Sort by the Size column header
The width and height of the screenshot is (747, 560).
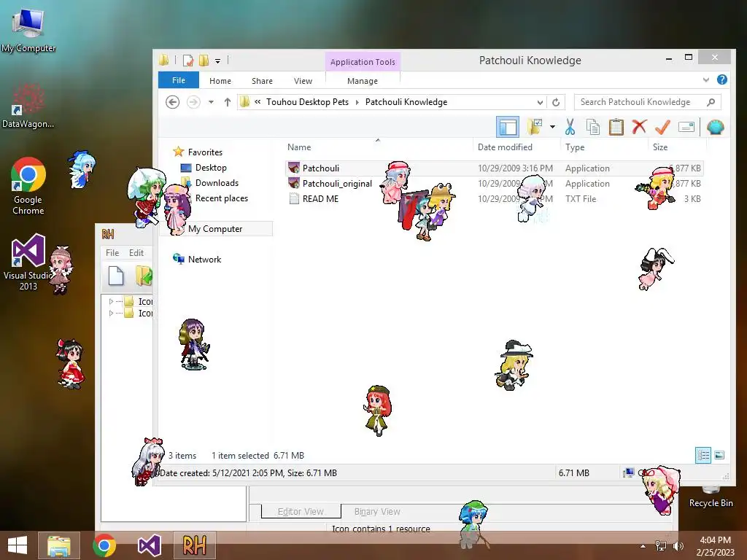(659, 147)
